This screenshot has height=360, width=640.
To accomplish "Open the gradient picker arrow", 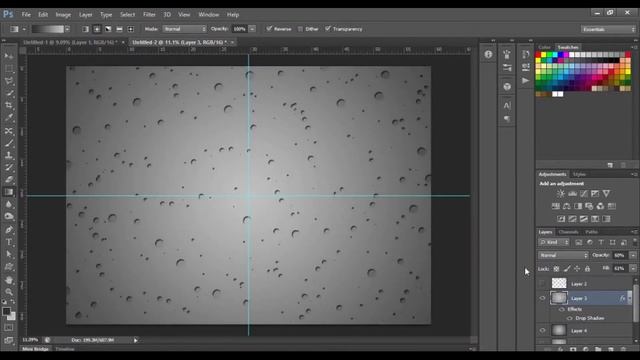I will [x=67, y=29].
